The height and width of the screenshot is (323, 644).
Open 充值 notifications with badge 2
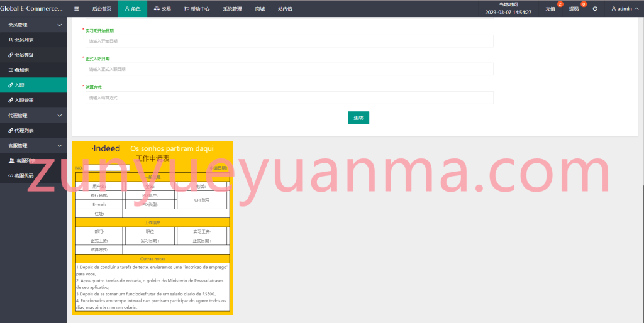[551, 9]
